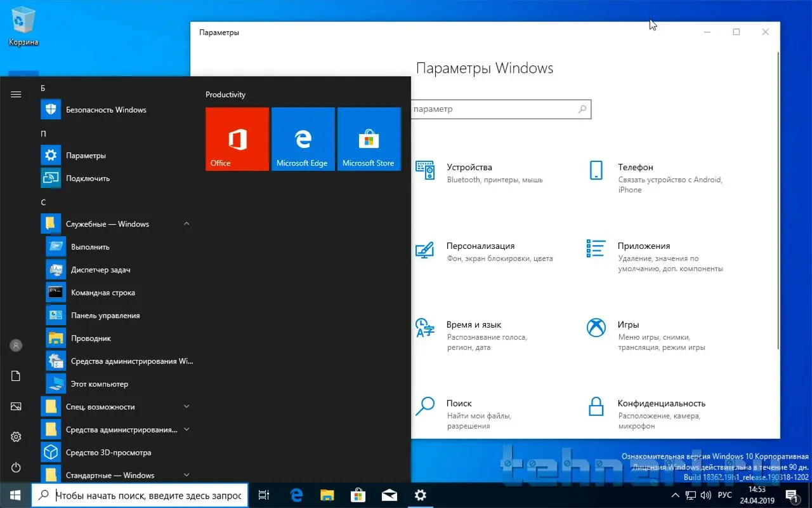812x508 pixels.
Task: Open Диспетчер задач from the app list
Action: 100,270
